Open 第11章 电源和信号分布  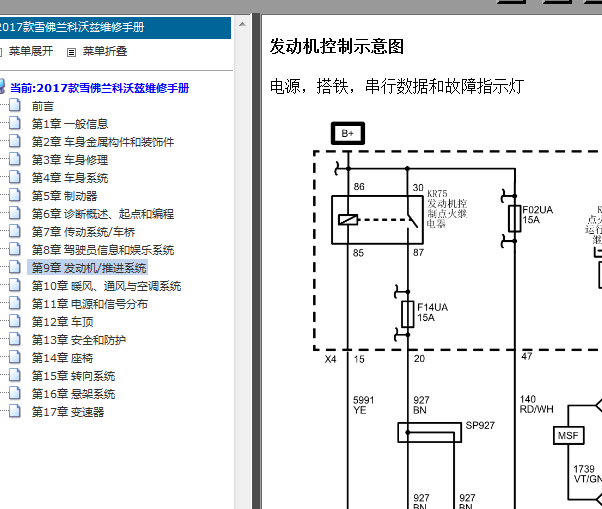90,304
